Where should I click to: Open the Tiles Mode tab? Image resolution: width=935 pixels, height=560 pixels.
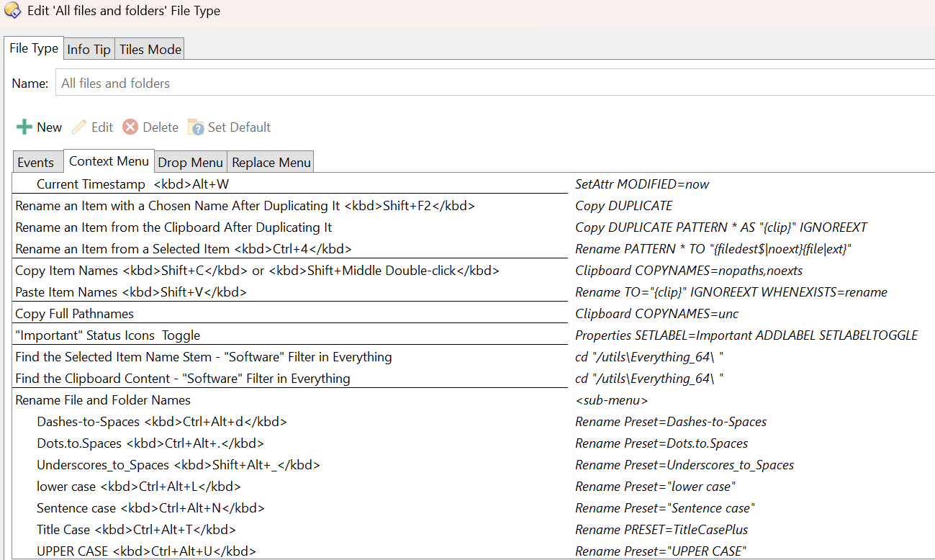point(149,49)
